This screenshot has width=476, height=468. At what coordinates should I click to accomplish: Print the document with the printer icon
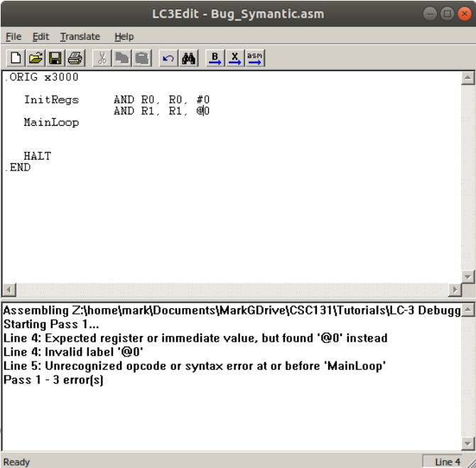pos(75,58)
